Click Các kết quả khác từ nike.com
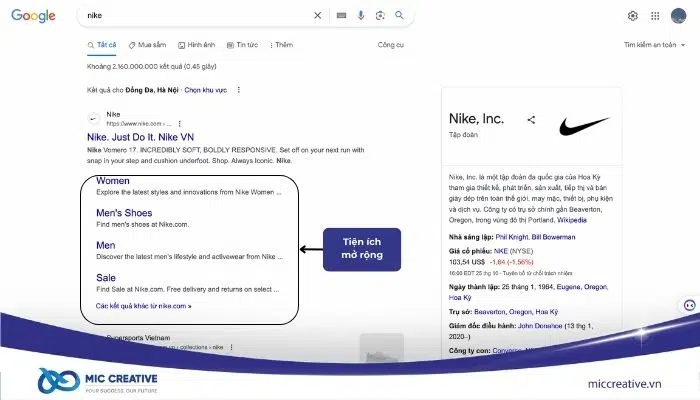The height and width of the screenshot is (400, 700). [x=143, y=306]
